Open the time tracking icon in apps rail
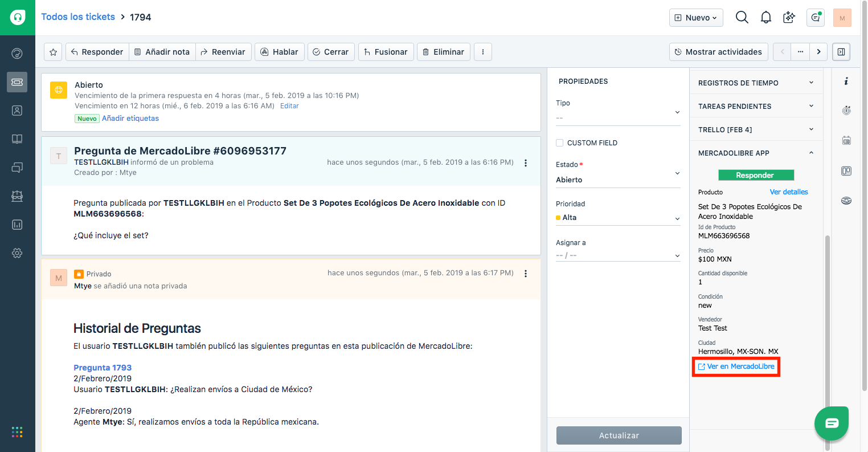The width and height of the screenshot is (868, 452). tap(846, 110)
